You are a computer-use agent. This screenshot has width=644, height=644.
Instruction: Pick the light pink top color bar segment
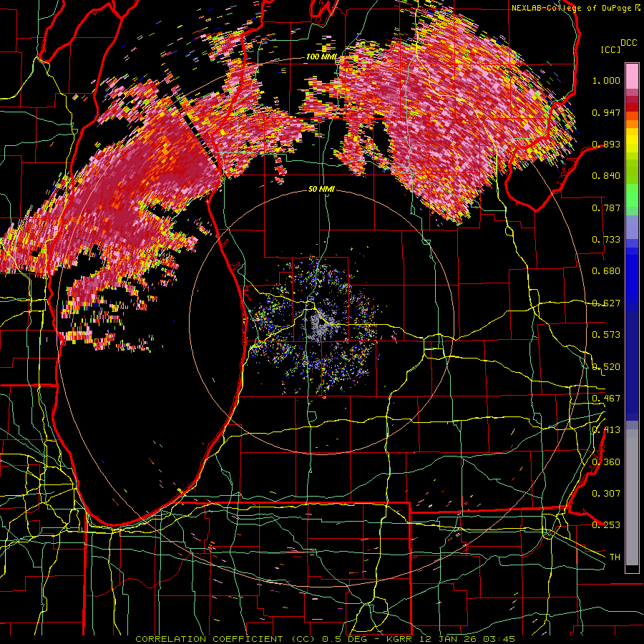click(632, 77)
